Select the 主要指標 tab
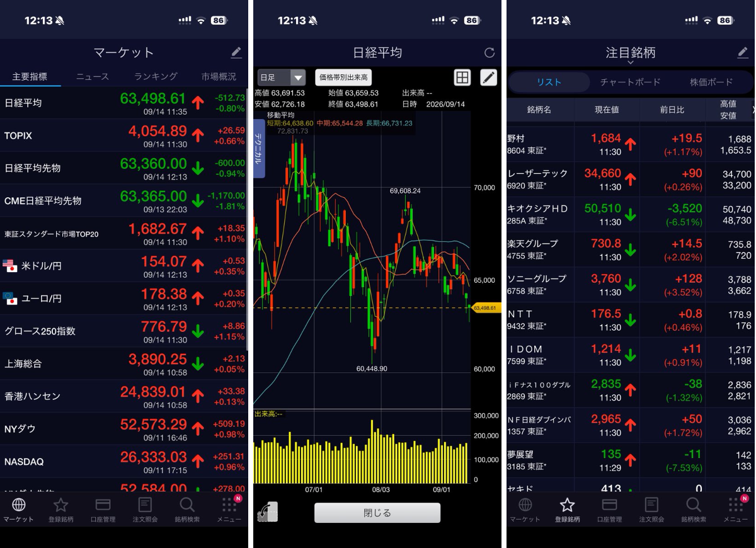The image size is (756, 548). (30, 76)
